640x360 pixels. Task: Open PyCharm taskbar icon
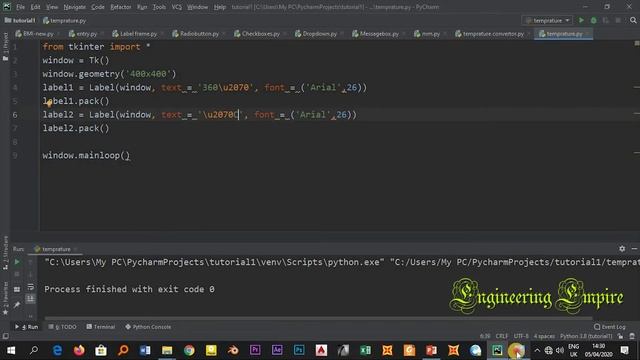pyautogui.click(x=497, y=350)
